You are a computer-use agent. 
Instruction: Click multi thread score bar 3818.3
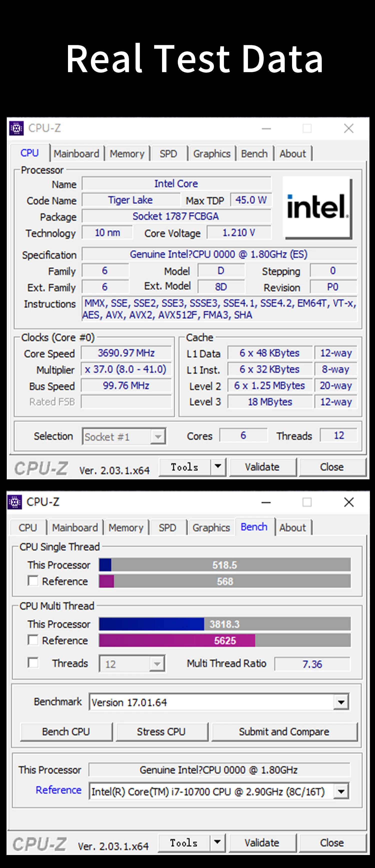225,624
